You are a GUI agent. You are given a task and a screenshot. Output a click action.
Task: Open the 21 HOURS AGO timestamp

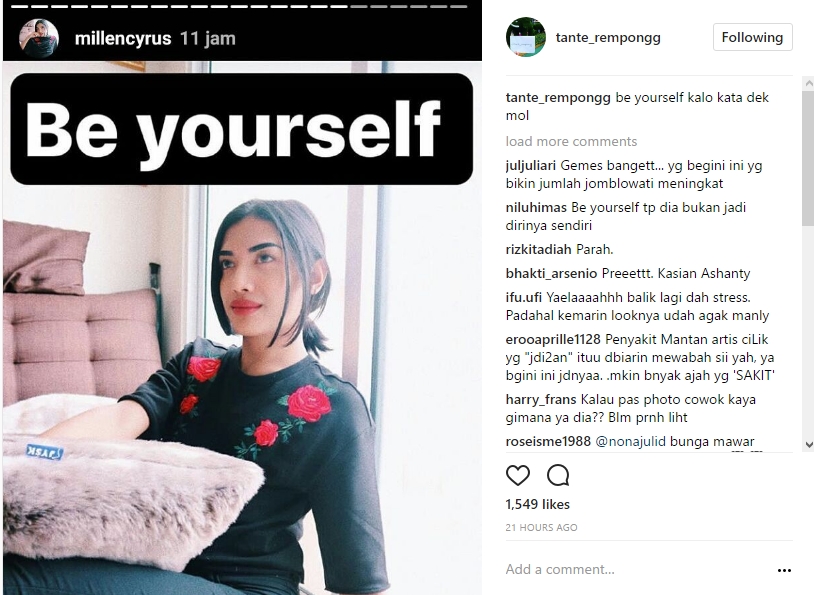(541, 528)
